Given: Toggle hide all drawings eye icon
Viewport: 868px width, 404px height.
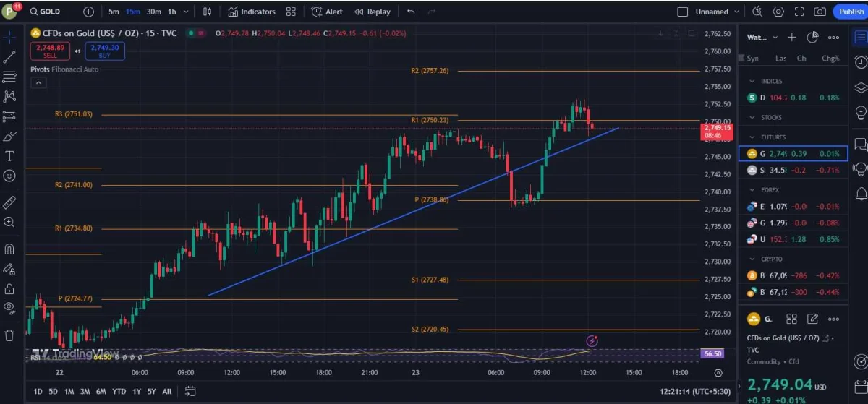Looking at the screenshot, I should click(9, 308).
